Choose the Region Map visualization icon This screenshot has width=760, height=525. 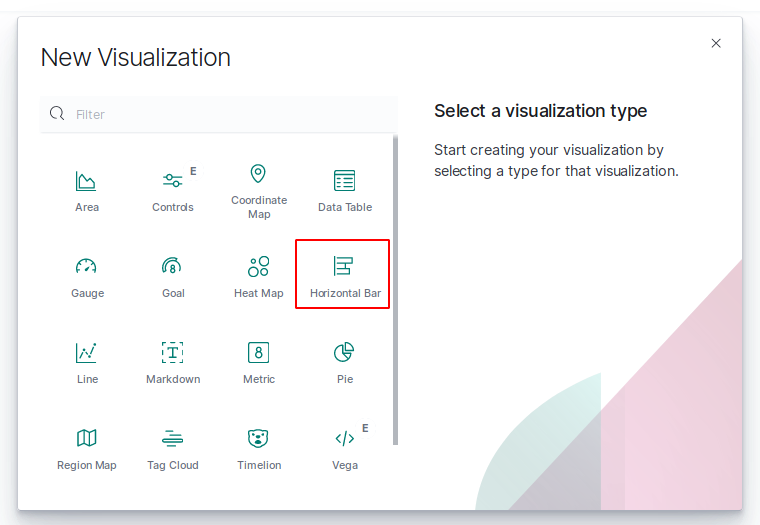pos(87,438)
